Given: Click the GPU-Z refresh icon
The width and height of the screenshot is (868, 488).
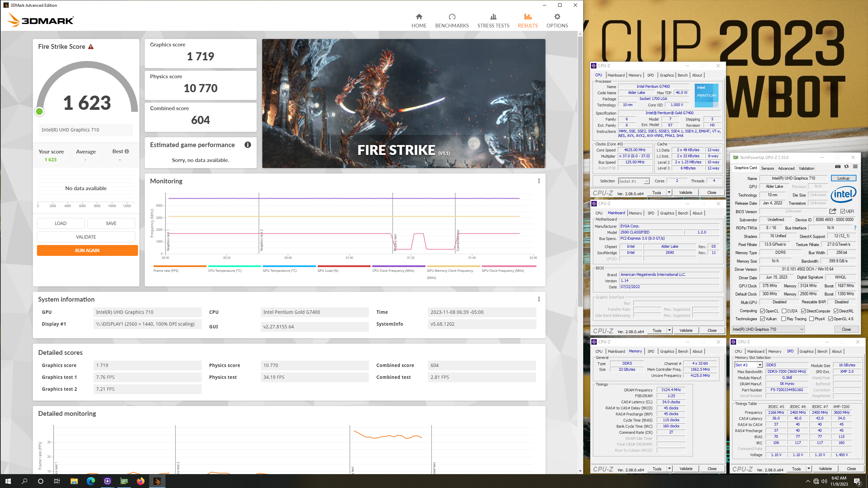Looking at the screenshot, I should pyautogui.click(x=846, y=166).
